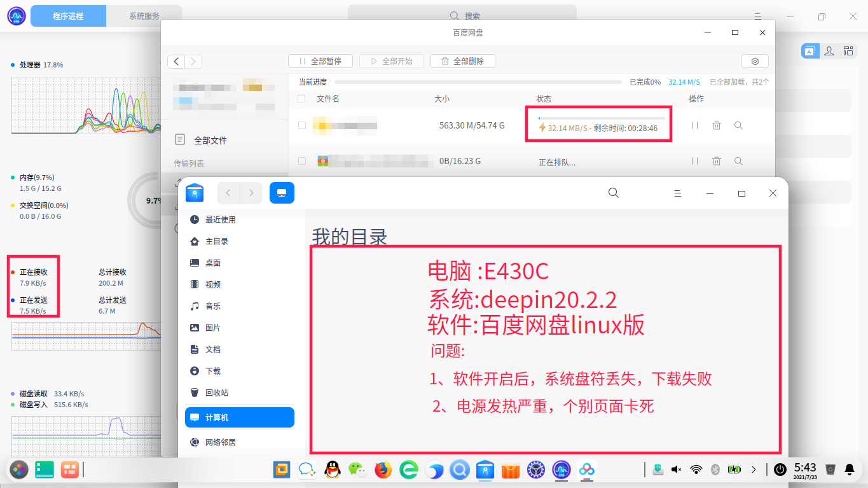Open the file manager main menu
Viewport: 868px width, 488px height.
678,193
